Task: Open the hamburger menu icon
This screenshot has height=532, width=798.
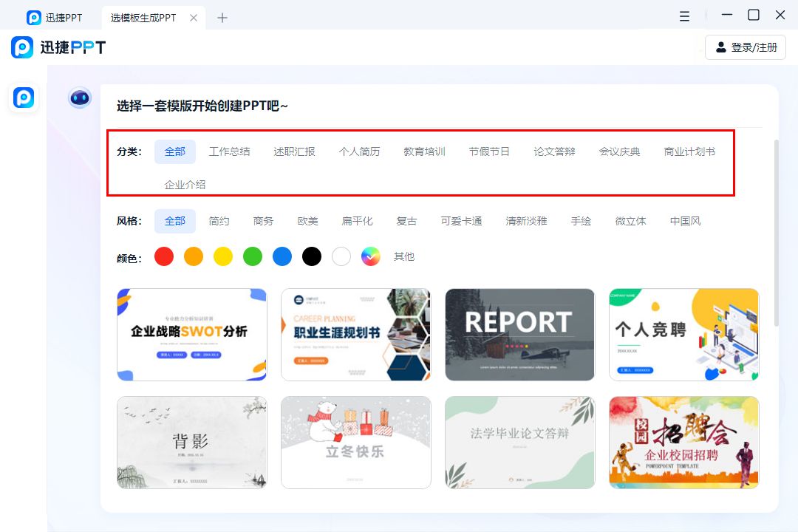Action: (x=684, y=16)
